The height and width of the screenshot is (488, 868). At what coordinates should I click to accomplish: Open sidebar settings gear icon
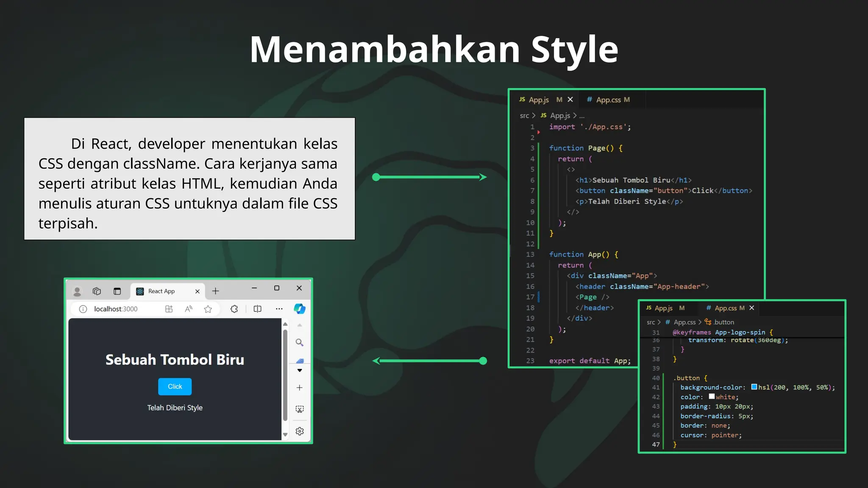300,431
